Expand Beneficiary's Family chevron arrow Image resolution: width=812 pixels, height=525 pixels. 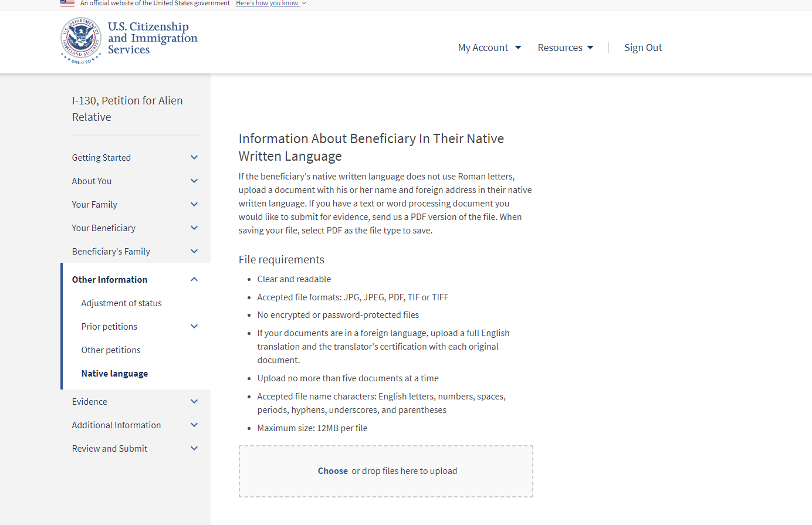click(x=194, y=251)
